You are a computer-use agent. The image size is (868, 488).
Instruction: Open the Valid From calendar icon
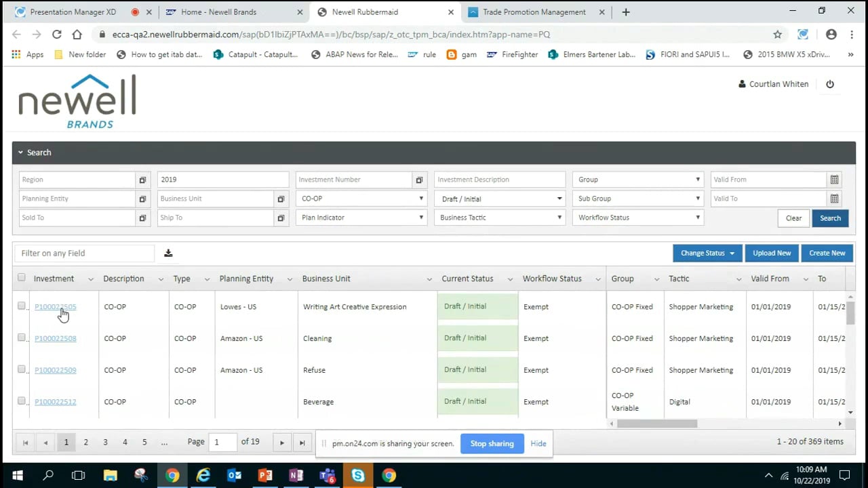(x=835, y=180)
